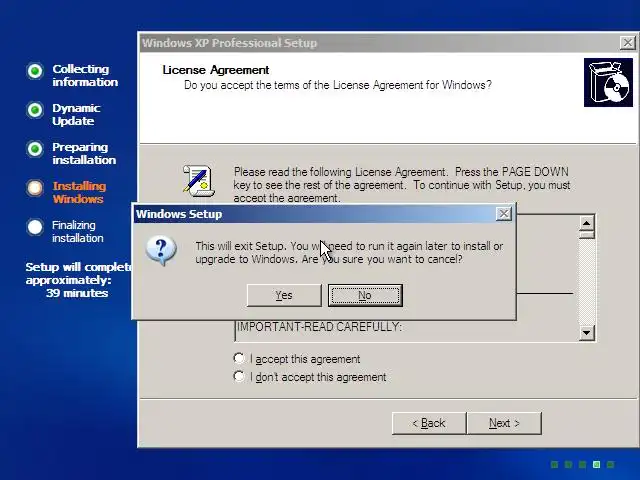The image size is (640, 480).
Task: Click the 'Dynamic Update' label
Action: coord(76,115)
